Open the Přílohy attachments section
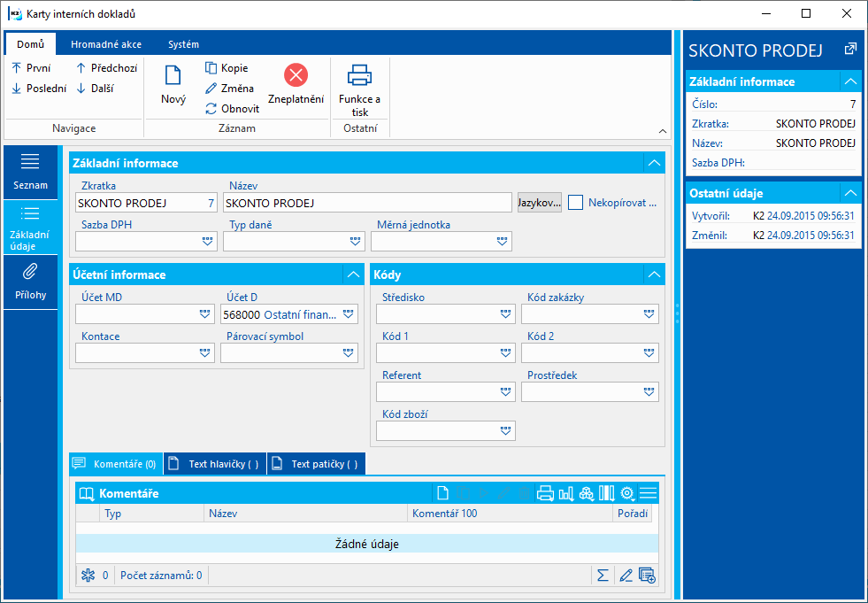868x603 pixels. (30, 282)
